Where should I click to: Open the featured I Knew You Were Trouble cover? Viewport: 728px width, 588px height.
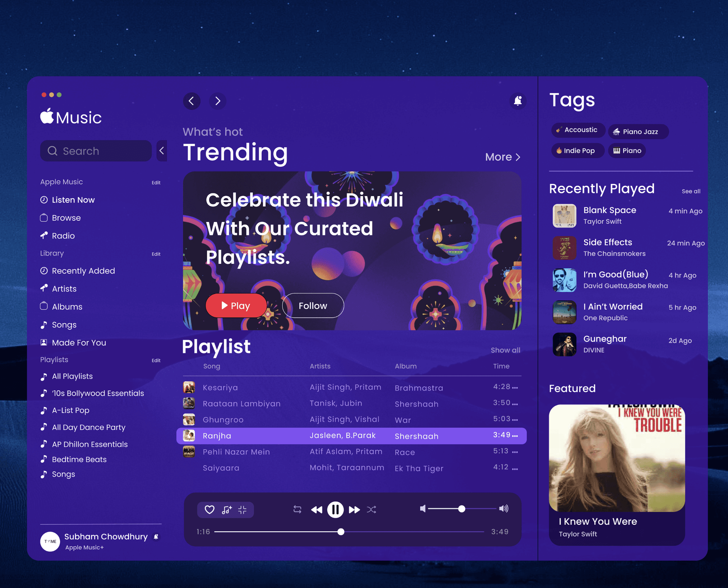point(617,458)
